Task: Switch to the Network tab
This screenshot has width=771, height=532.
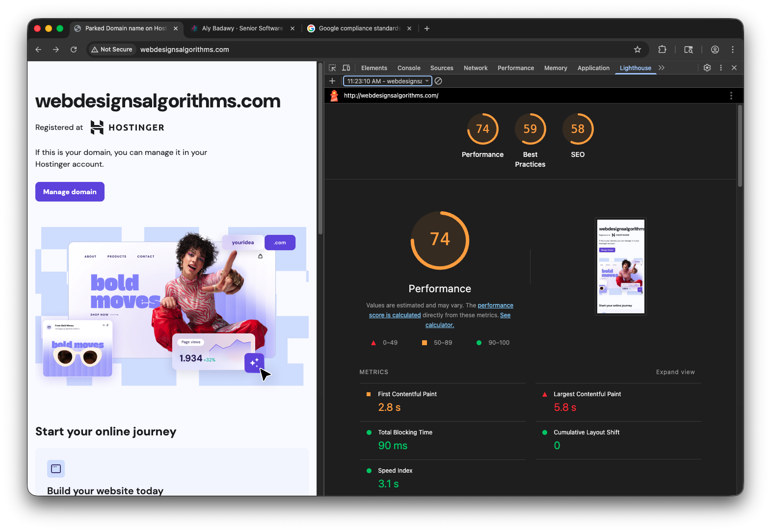Action: 475,68
